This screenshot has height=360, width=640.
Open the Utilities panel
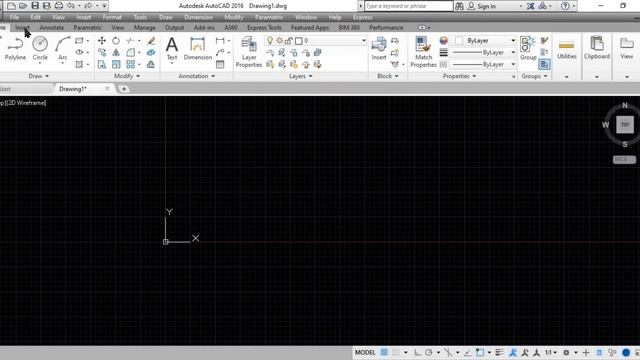[x=567, y=51]
